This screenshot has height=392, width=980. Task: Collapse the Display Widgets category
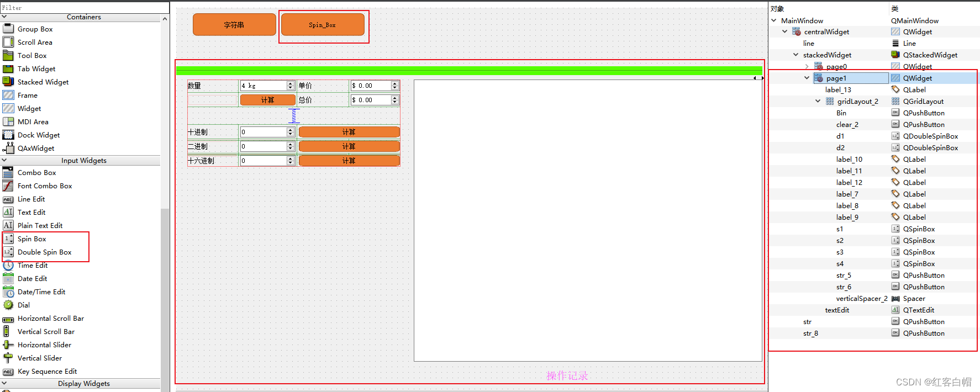pos(4,384)
